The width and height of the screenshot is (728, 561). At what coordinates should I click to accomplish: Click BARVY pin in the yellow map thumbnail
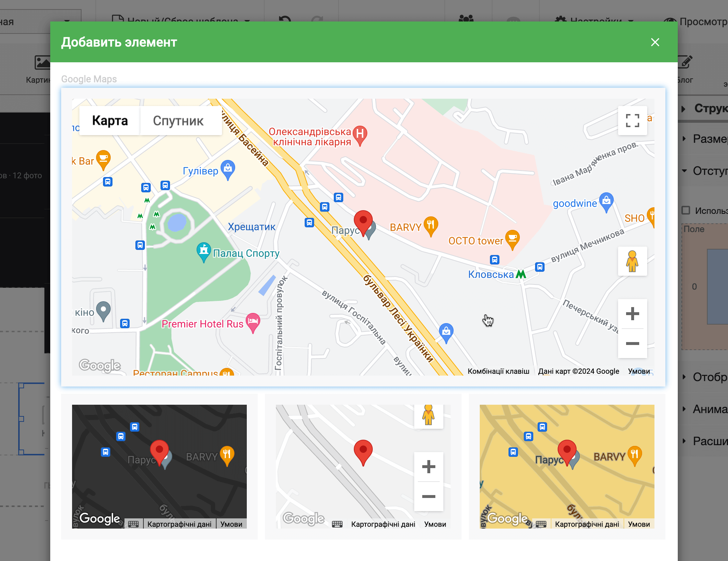point(634,456)
